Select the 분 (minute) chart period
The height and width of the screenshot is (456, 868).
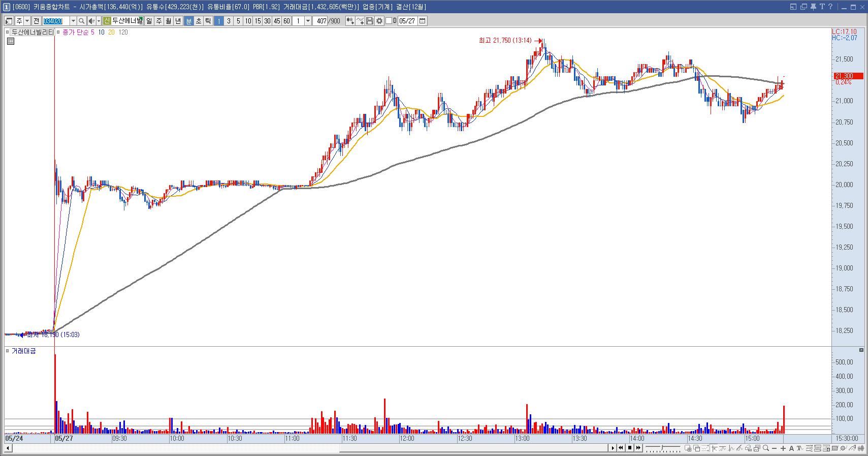coord(188,21)
